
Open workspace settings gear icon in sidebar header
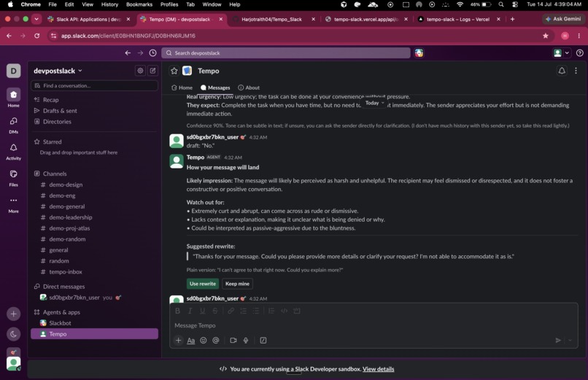[140, 71]
